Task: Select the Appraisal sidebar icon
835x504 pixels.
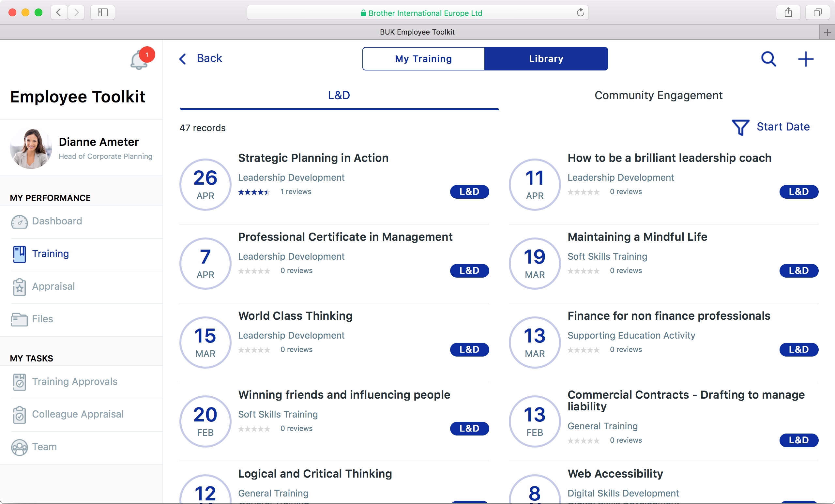Action: pyautogui.click(x=19, y=287)
